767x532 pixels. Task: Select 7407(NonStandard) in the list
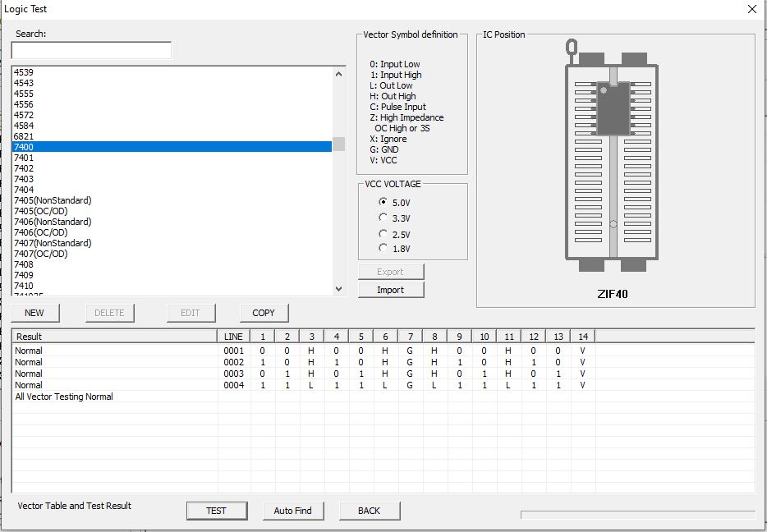[172, 243]
